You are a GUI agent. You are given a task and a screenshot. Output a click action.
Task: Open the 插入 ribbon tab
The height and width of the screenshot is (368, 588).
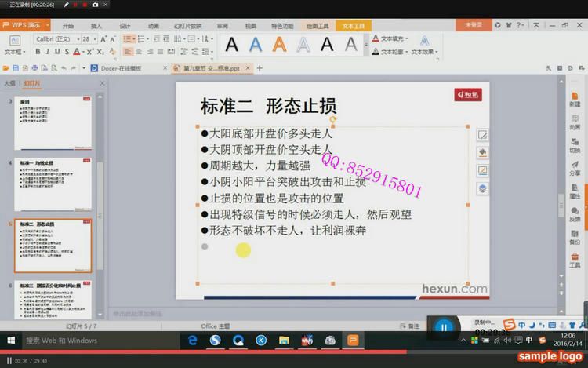(96, 25)
